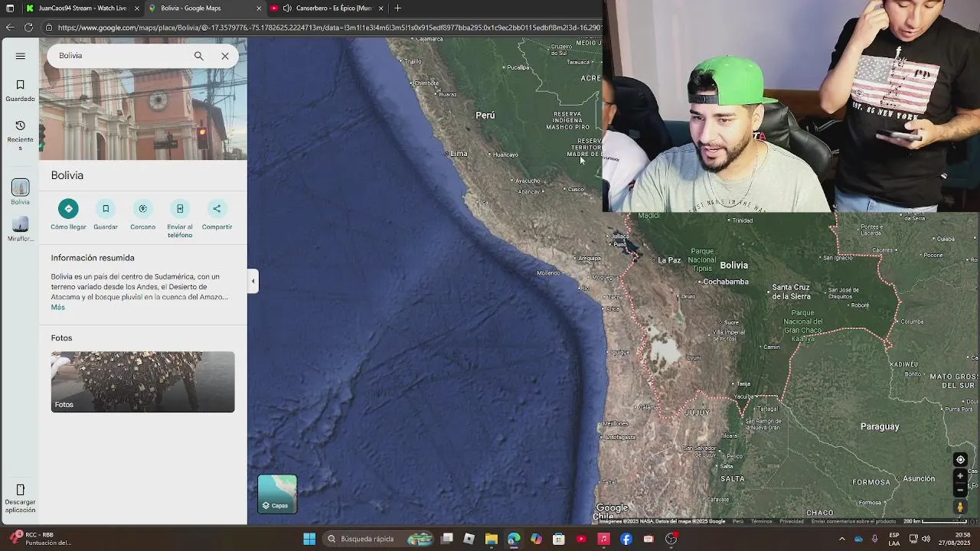Viewport: 980px width, 551px height.
Task: Click the Cochabamba city label
Action: [726, 282]
